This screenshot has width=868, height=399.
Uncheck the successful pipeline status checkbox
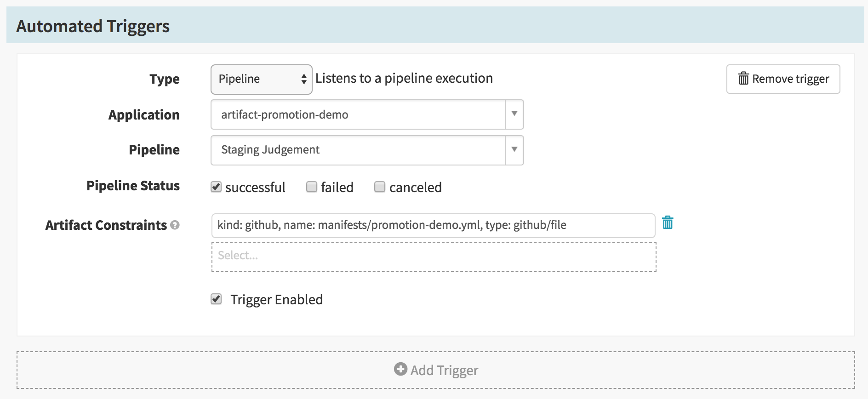coord(216,187)
